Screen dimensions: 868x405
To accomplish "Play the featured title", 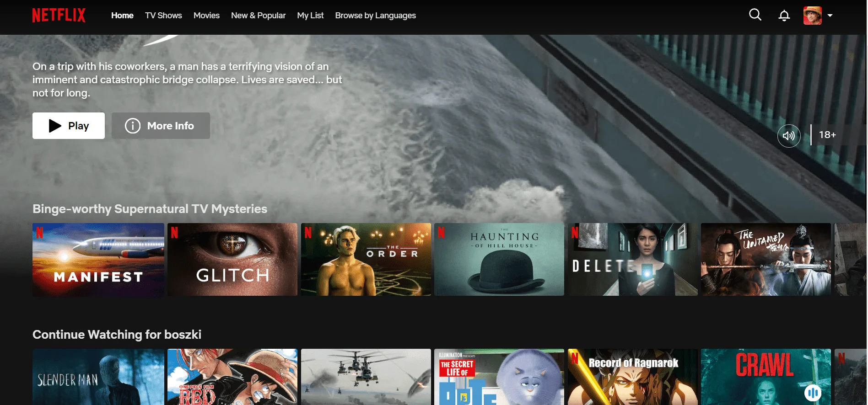I will pyautogui.click(x=69, y=126).
